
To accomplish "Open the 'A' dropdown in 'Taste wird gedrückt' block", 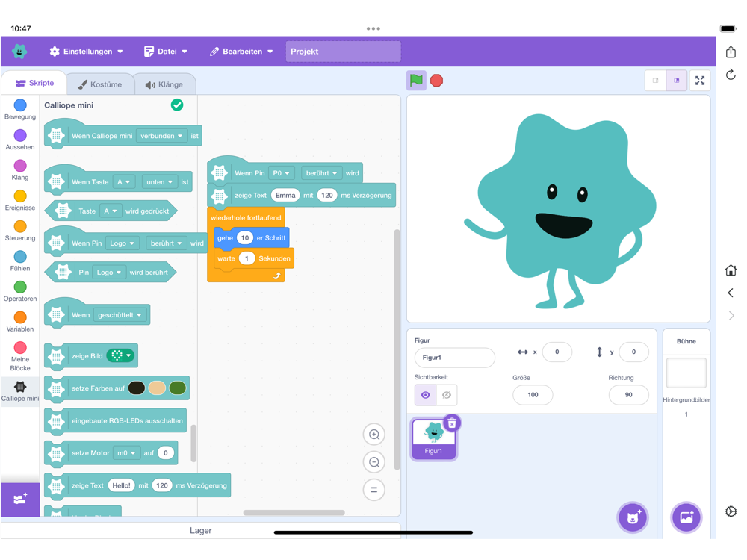I will [x=110, y=211].
